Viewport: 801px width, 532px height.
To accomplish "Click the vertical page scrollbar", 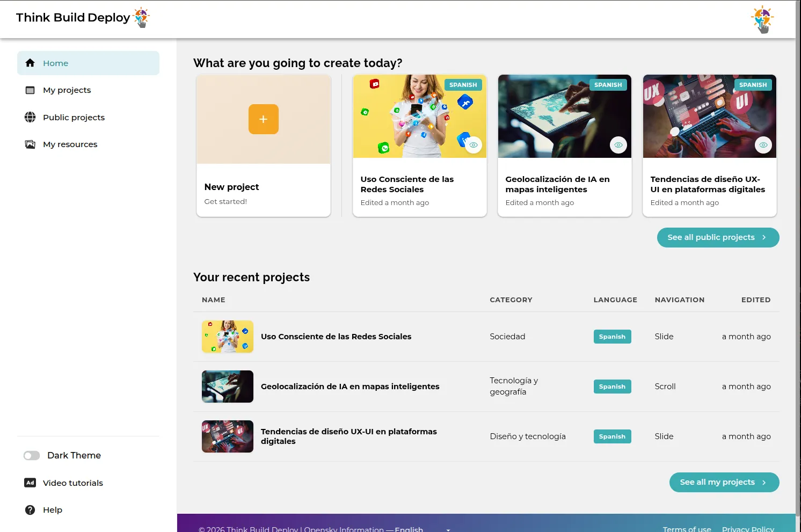I will pyautogui.click(x=798, y=258).
